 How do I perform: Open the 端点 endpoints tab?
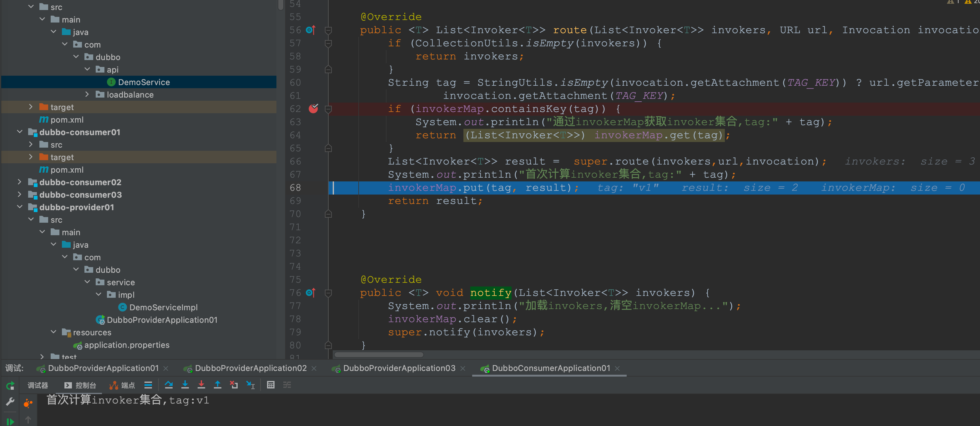(x=122, y=385)
